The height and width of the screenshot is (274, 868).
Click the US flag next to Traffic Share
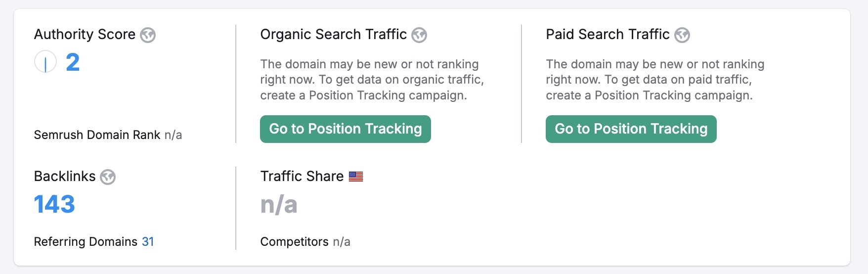click(356, 177)
